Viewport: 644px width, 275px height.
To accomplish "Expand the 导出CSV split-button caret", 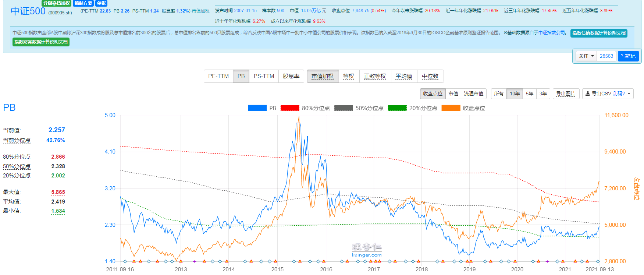I will pos(629,94).
